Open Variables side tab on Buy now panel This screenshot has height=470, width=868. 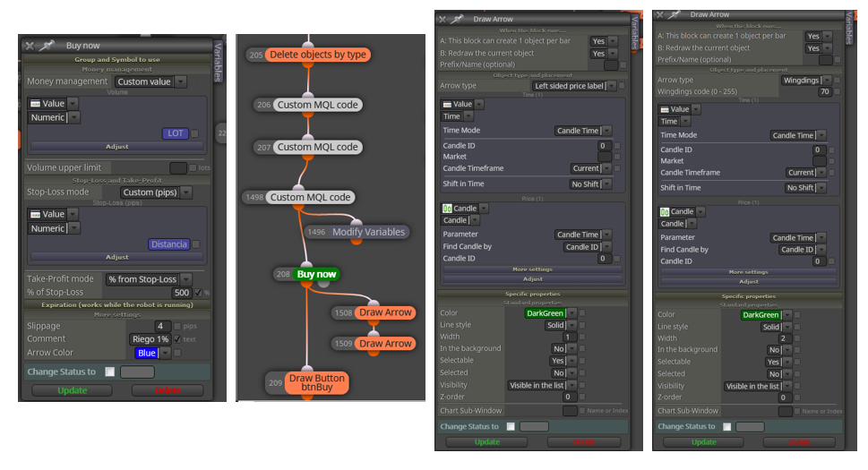tap(218, 62)
